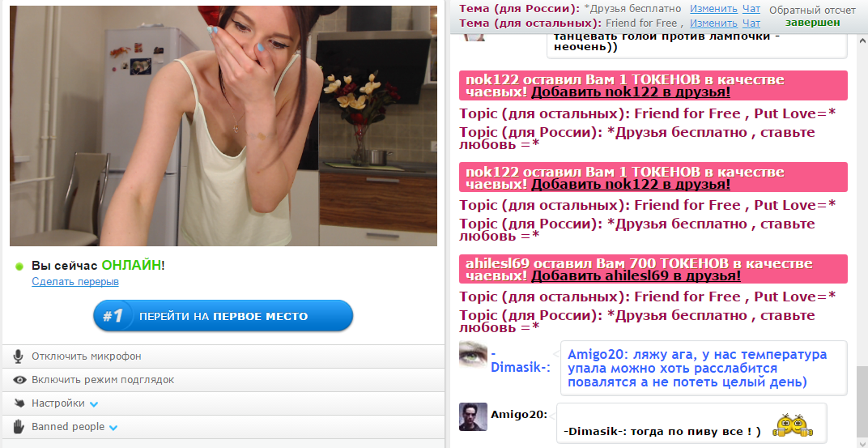The height and width of the screenshot is (448, 868).
Task: Click the eye icon for spy mode
Action: (x=19, y=380)
